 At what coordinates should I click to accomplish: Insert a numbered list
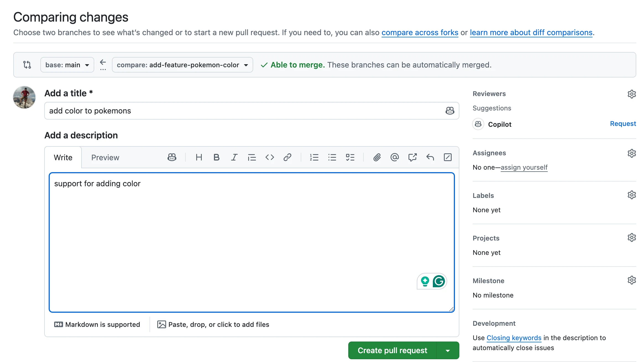(x=314, y=157)
